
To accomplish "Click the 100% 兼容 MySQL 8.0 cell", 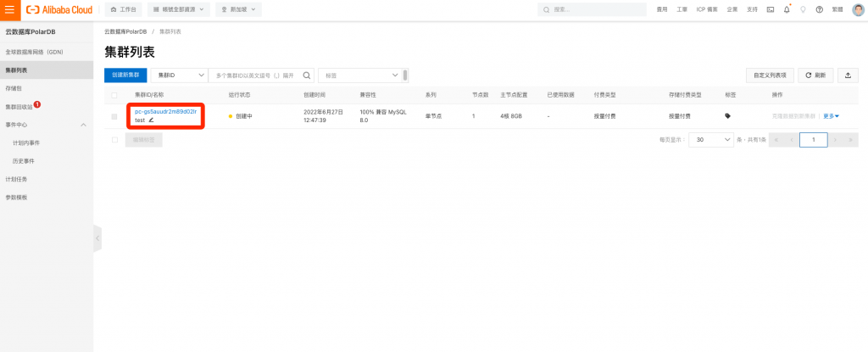I will (x=383, y=116).
